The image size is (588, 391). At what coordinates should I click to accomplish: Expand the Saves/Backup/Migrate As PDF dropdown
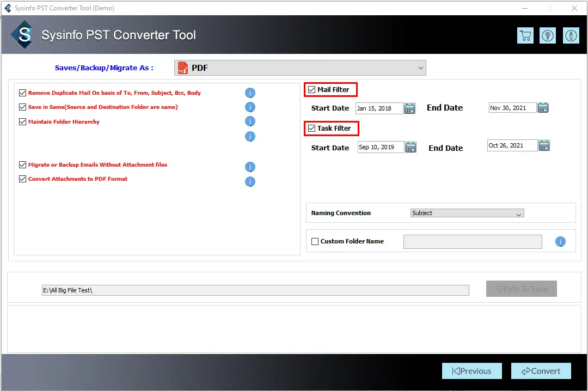tap(300, 68)
